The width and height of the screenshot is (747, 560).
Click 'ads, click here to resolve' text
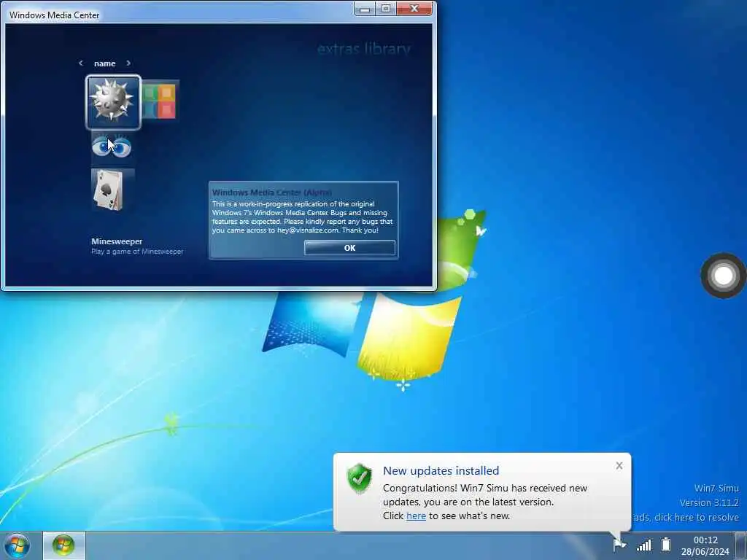686,517
